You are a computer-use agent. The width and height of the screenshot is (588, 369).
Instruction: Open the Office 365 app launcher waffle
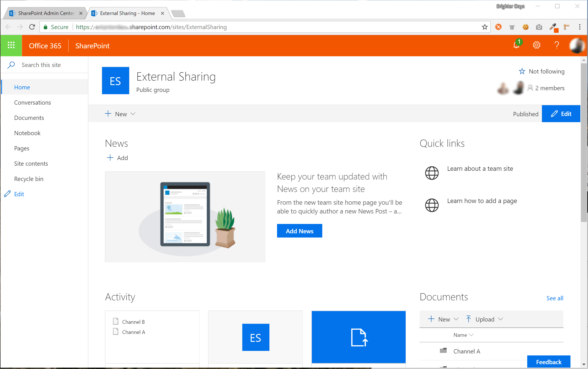11,45
